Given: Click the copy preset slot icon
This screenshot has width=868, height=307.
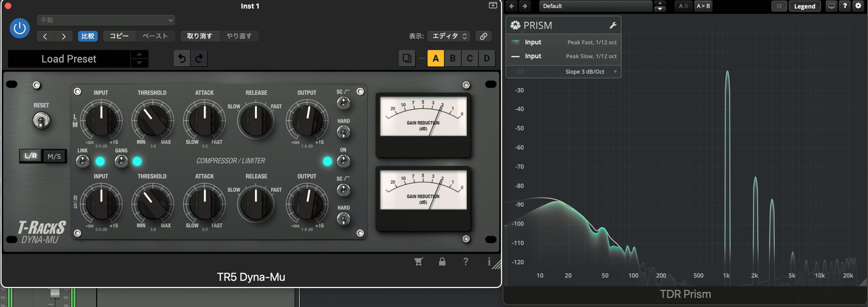Looking at the screenshot, I should 407,58.
